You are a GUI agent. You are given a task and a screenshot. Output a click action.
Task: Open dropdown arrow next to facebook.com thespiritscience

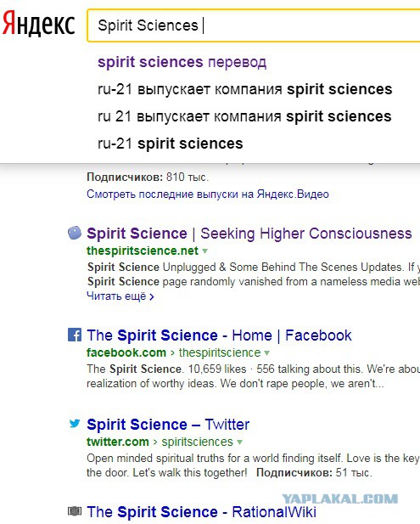tap(266, 353)
